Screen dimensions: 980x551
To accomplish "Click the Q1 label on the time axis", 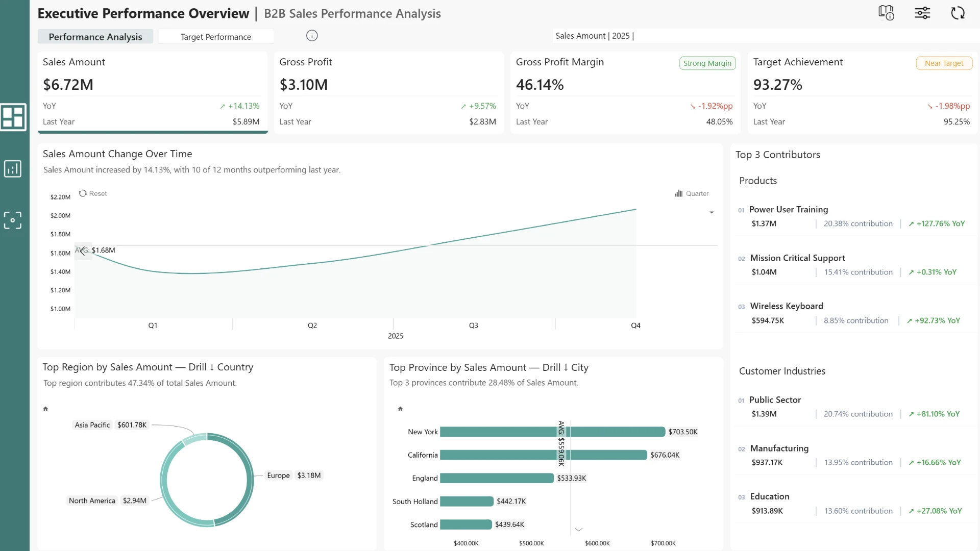I will (153, 325).
